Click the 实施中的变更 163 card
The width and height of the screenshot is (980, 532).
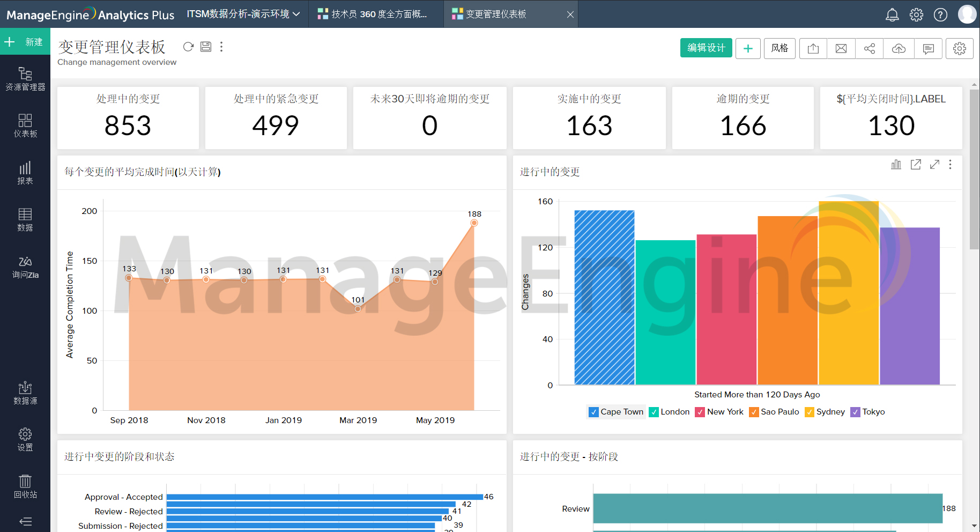[589, 118]
